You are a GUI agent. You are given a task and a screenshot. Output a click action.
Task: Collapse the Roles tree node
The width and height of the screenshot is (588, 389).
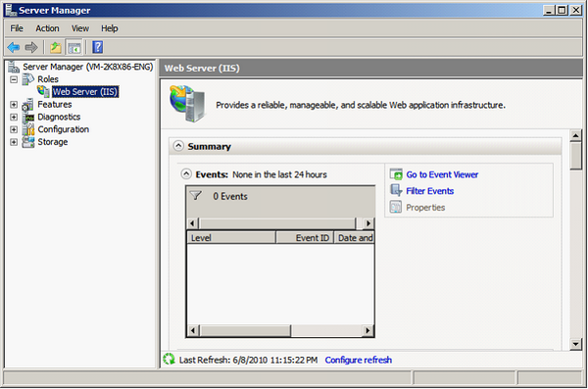coord(14,79)
